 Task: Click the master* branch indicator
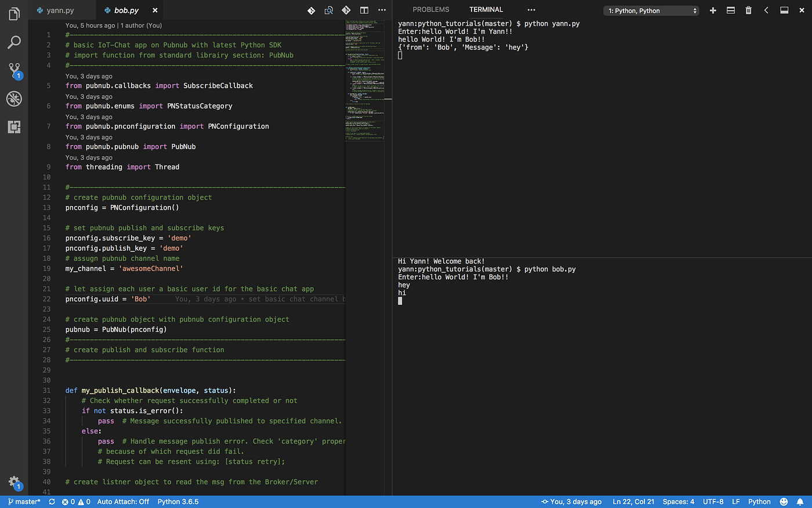[24, 501]
